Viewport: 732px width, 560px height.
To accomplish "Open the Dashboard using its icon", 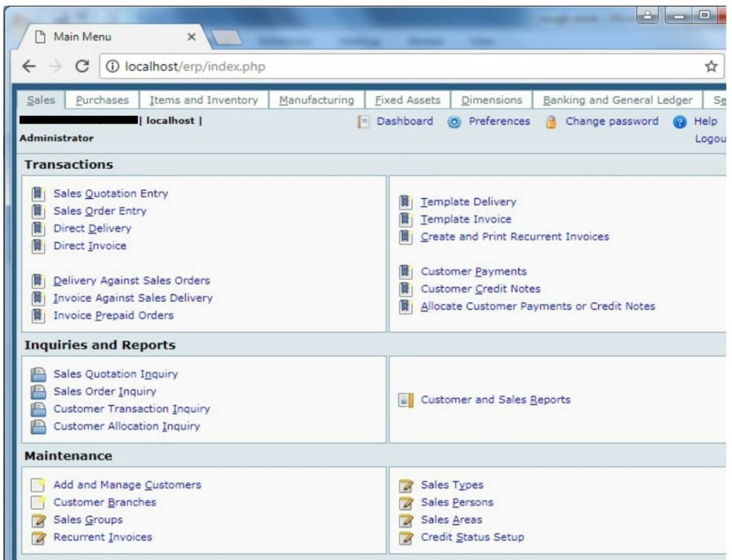I will tap(363, 121).
